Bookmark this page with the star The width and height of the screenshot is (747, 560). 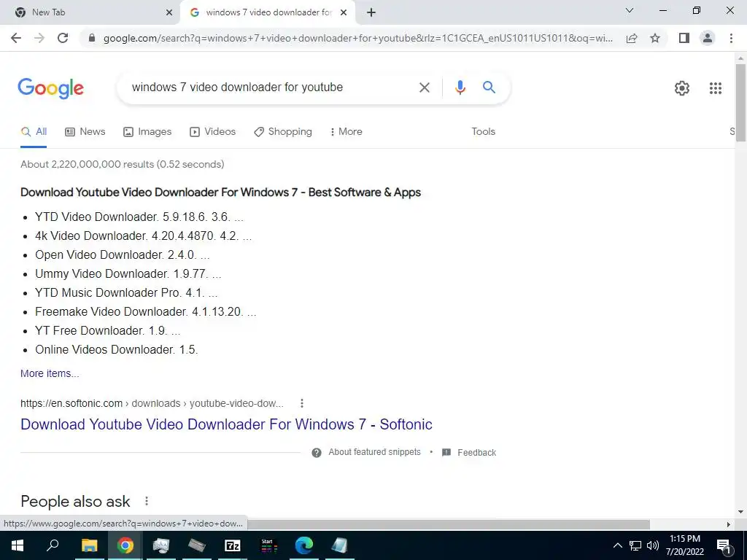coord(655,38)
